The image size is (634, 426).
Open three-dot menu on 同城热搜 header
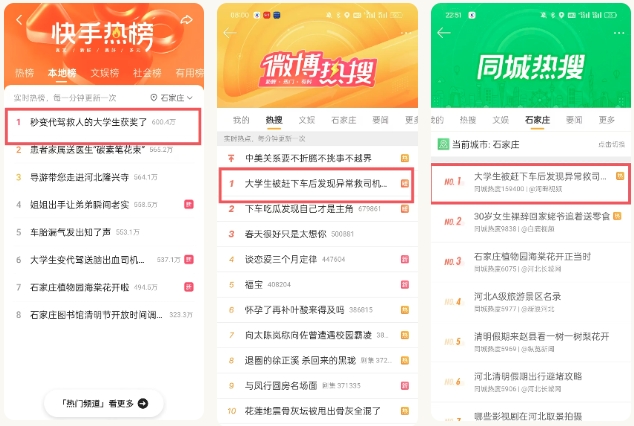coord(619,33)
